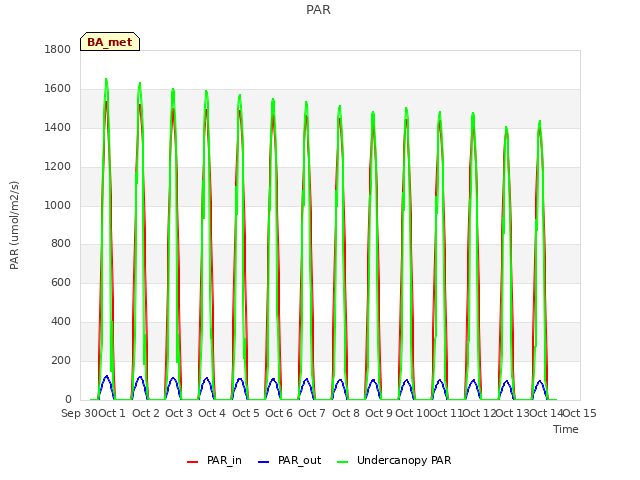This screenshot has width=640, height=480.
Task: Click the 1600 y-axis tick label
Action: (x=57, y=89)
